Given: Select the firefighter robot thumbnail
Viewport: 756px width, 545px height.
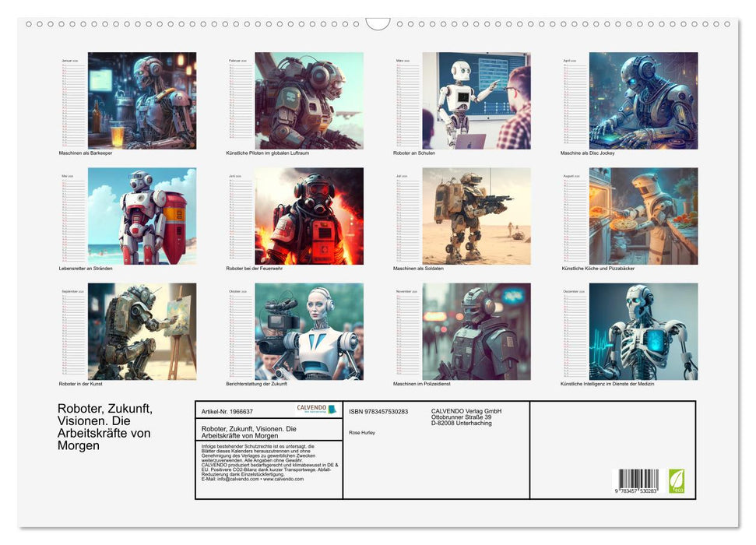Looking at the screenshot, I should [308, 216].
